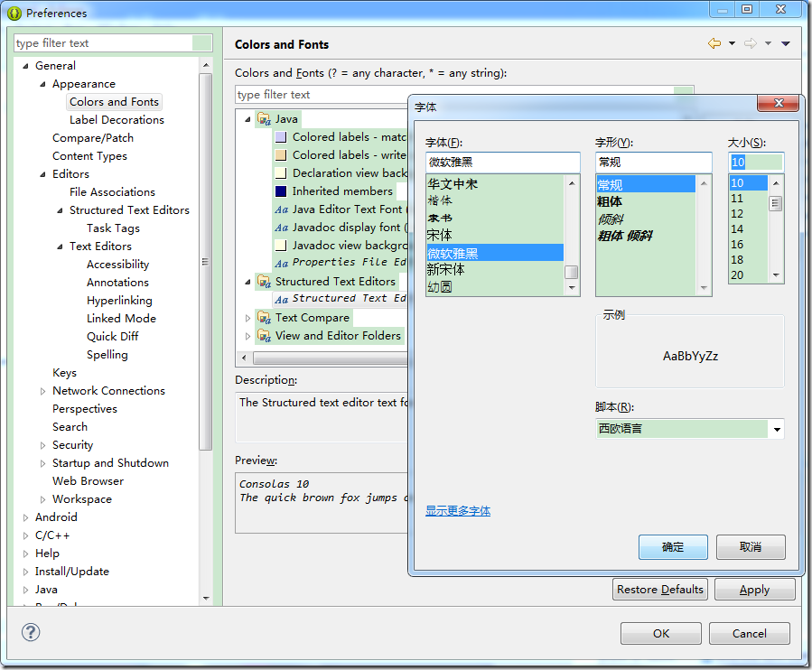Screen dimensions: 812x670
Task: Select the Colored labels write swatch
Action: (x=281, y=155)
